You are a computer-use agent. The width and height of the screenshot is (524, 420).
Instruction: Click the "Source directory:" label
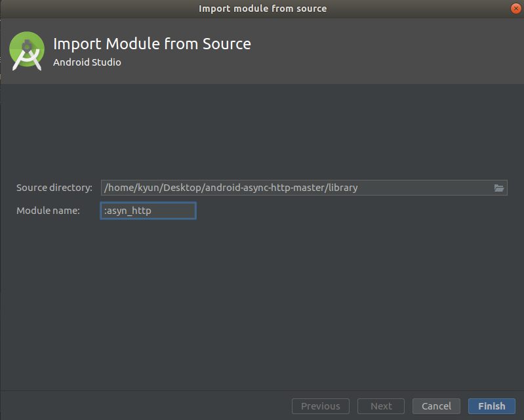[x=54, y=188]
